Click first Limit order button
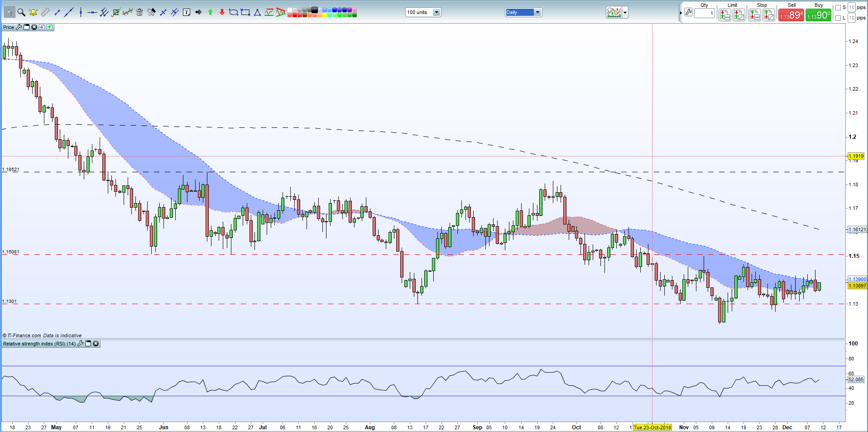 point(725,15)
